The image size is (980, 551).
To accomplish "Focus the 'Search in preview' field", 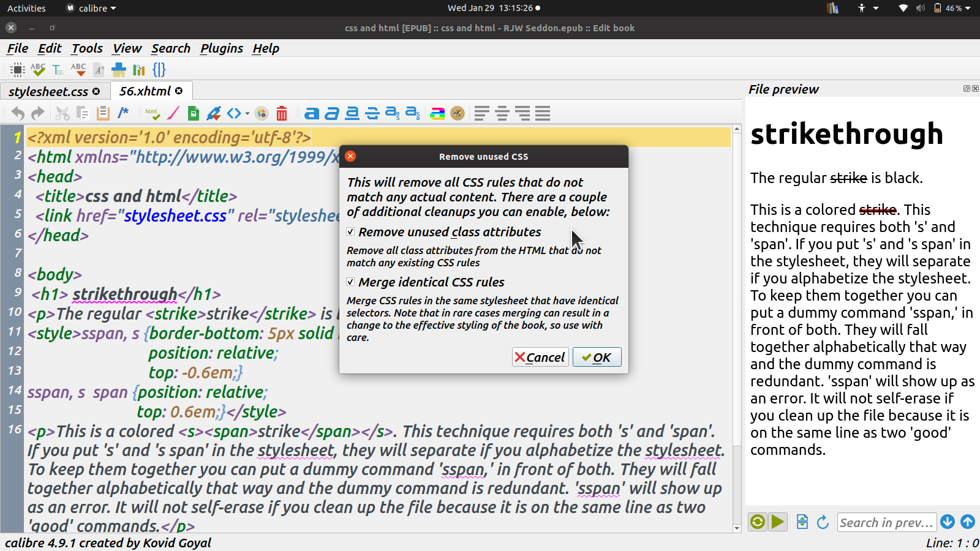I will click(886, 522).
